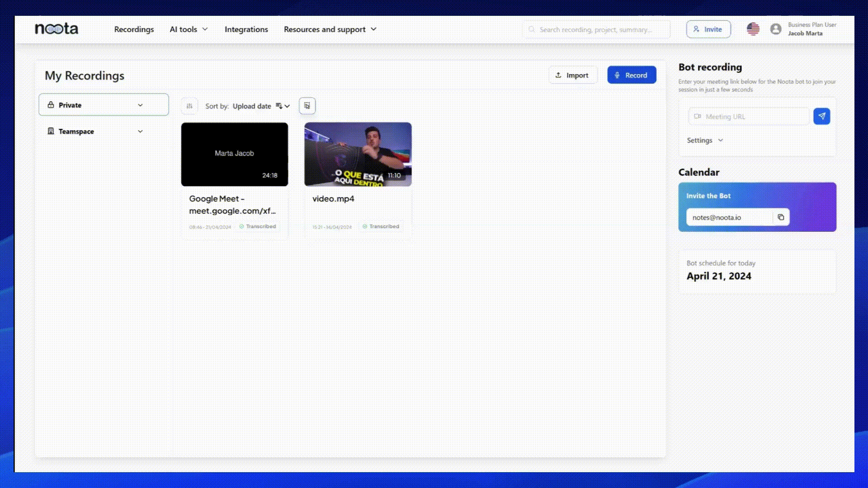This screenshot has height=488, width=868.
Task: Open the user profile avatar
Action: tap(776, 29)
